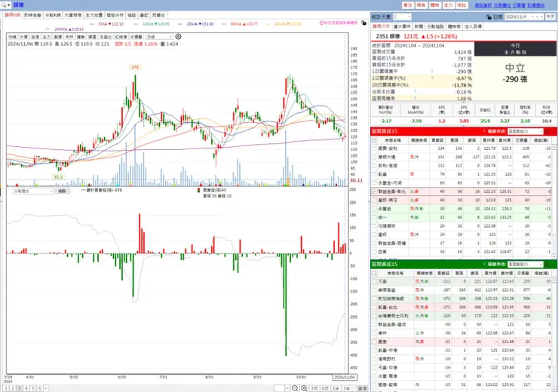Open 關鍵券商 dropdown in red header
The height and width of the screenshot is (392, 558).
point(525,132)
